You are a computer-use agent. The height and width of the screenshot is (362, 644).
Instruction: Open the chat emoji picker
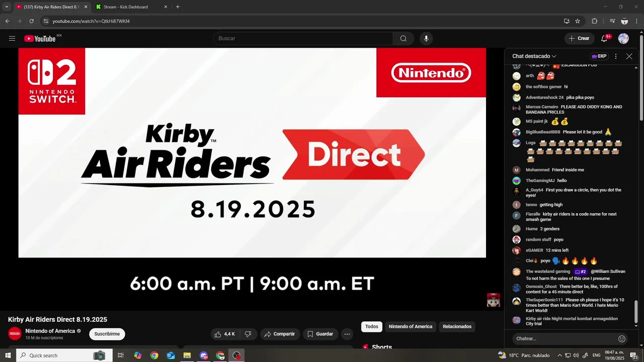(x=622, y=338)
